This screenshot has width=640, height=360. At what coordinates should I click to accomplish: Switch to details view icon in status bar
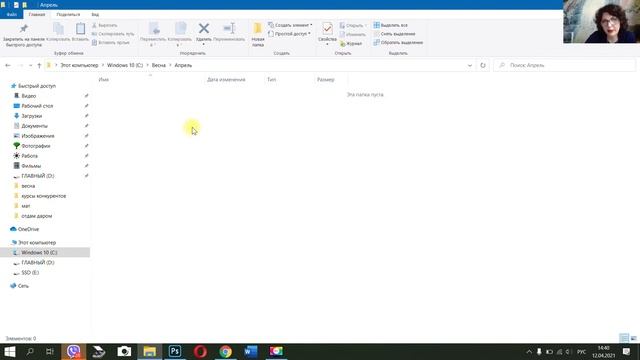click(624, 338)
